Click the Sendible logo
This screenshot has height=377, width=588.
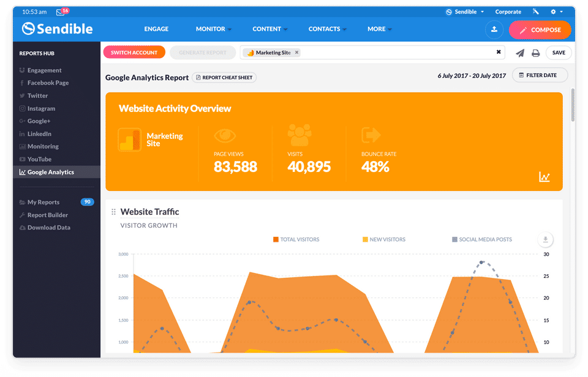point(57,29)
